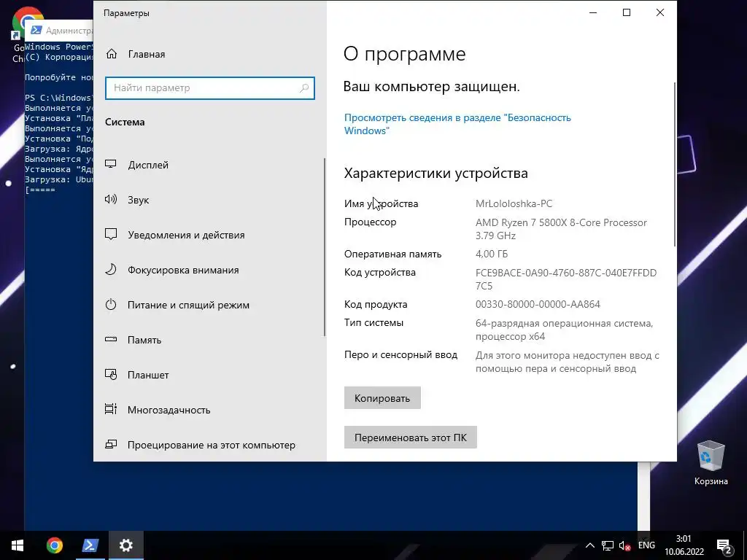This screenshot has width=747, height=560.
Task: Open the Безопасность Windows details link
Action: click(457, 124)
